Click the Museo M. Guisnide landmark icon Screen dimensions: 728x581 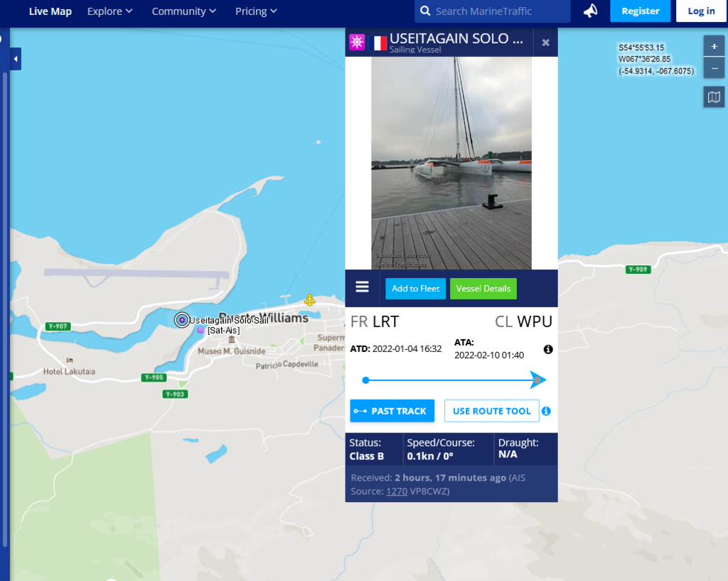pyautogui.click(x=232, y=340)
